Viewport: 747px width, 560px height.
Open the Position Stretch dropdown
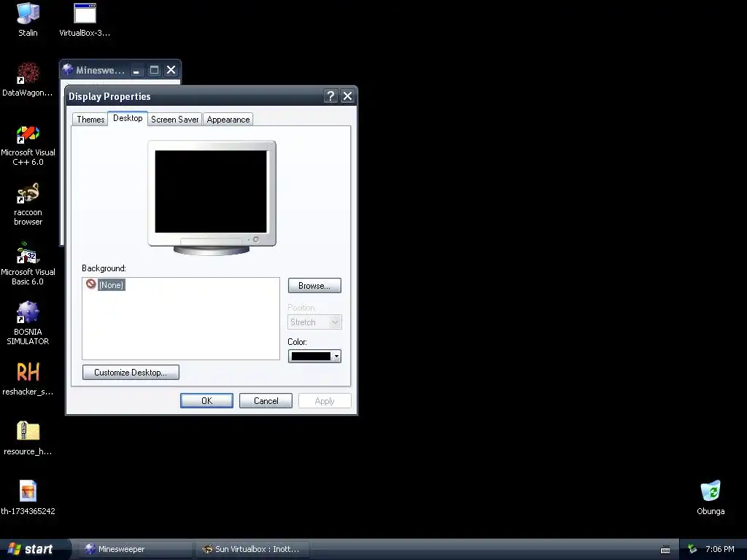click(x=314, y=322)
